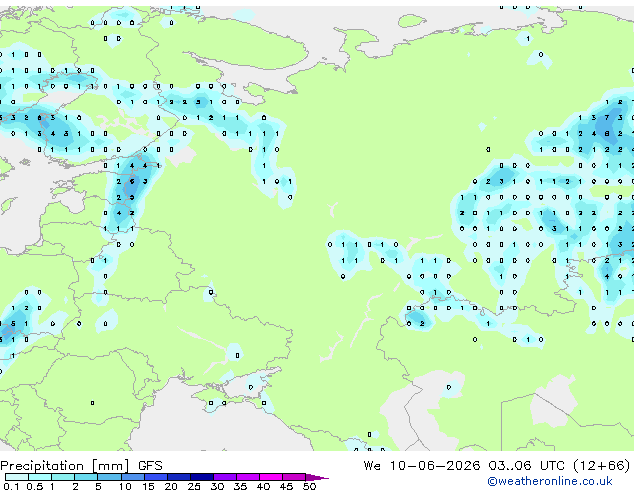This screenshot has height=490, width=634.
Task: Click the "10" legend scale label
Action: click(125, 486)
